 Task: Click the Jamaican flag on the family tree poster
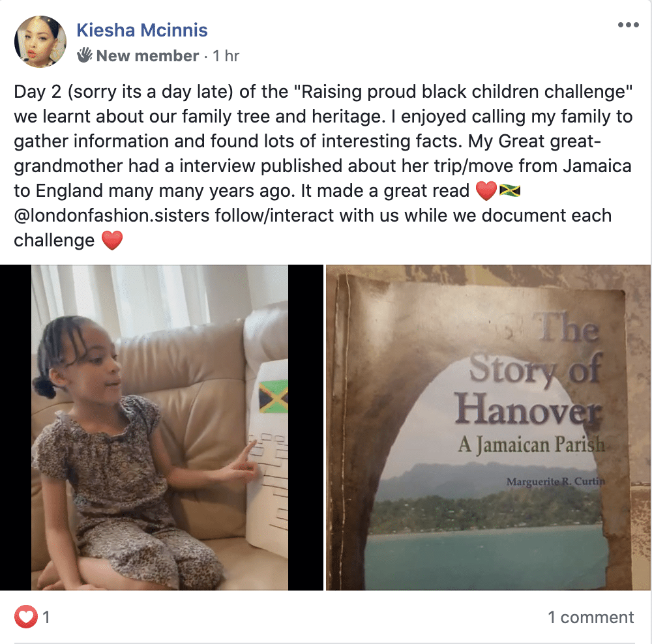(x=273, y=396)
